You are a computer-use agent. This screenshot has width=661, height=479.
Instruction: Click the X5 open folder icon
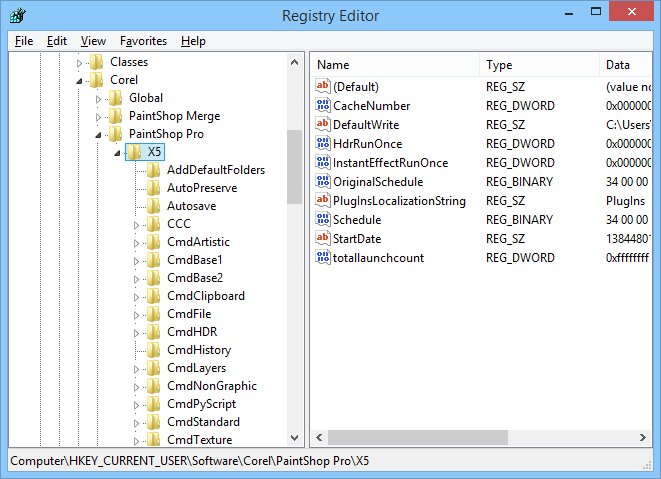pyautogui.click(x=134, y=152)
